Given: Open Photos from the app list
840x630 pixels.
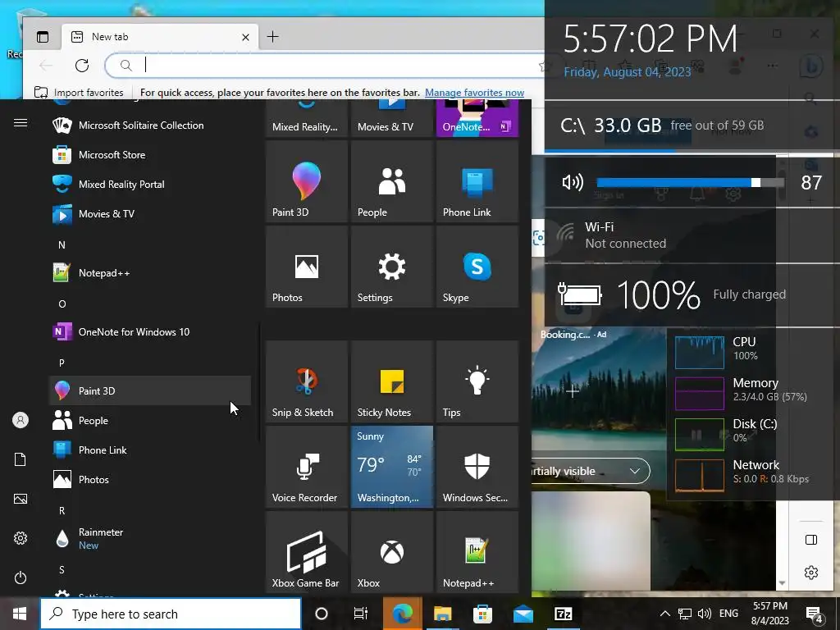Looking at the screenshot, I should tap(150, 479).
